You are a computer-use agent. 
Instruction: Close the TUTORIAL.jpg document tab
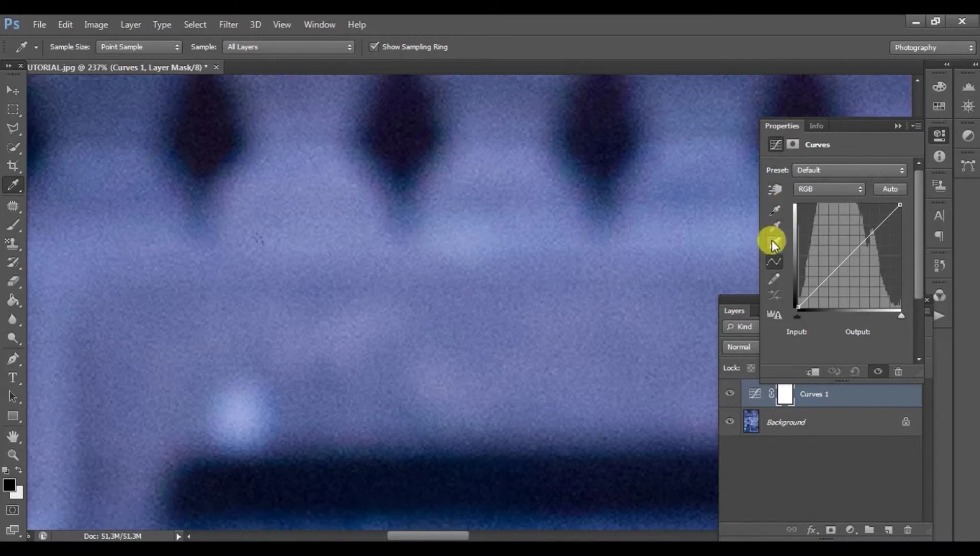216,67
